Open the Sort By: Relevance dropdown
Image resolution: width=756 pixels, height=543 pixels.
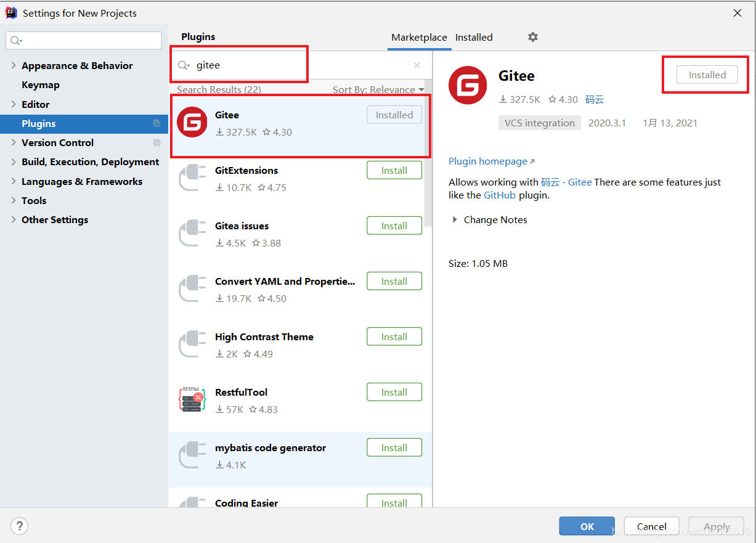(378, 89)
